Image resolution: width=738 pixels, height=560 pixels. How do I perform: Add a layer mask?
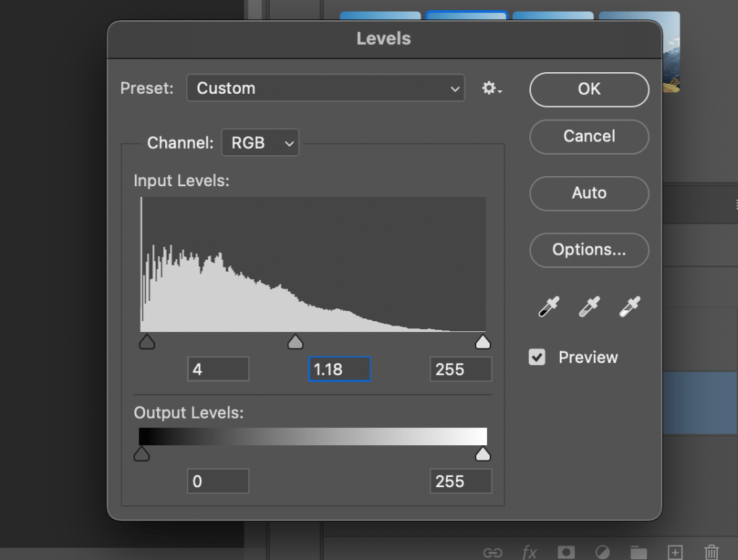coord(566,552)
